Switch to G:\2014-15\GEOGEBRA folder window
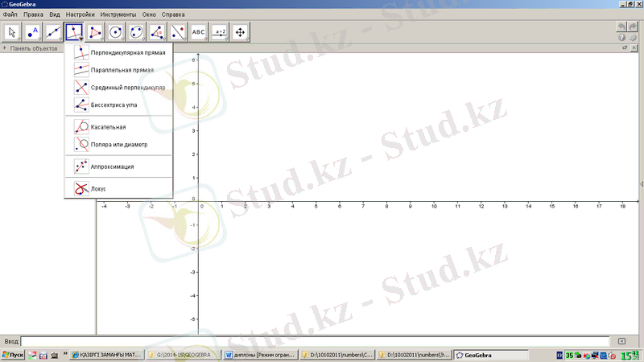Screen dimensions: 644x362 (184, 355)
